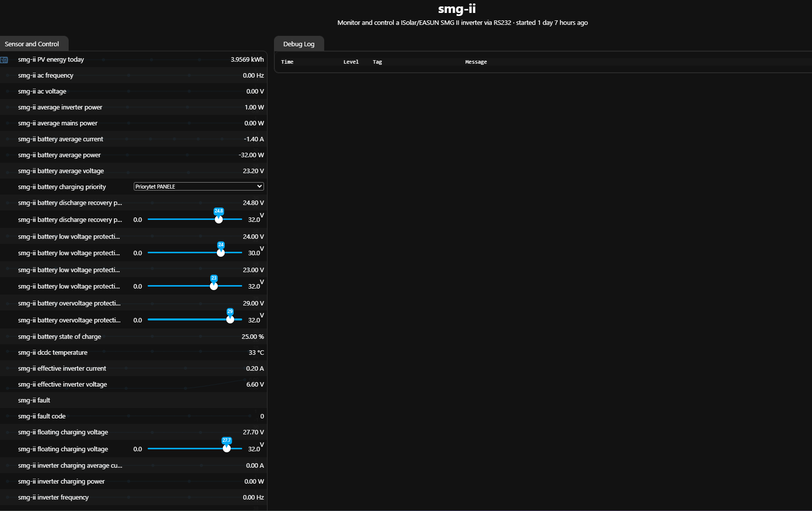Screen dimensions: 812x511
Task: Select the smg-ii fault label
Action: pos(34,401)
